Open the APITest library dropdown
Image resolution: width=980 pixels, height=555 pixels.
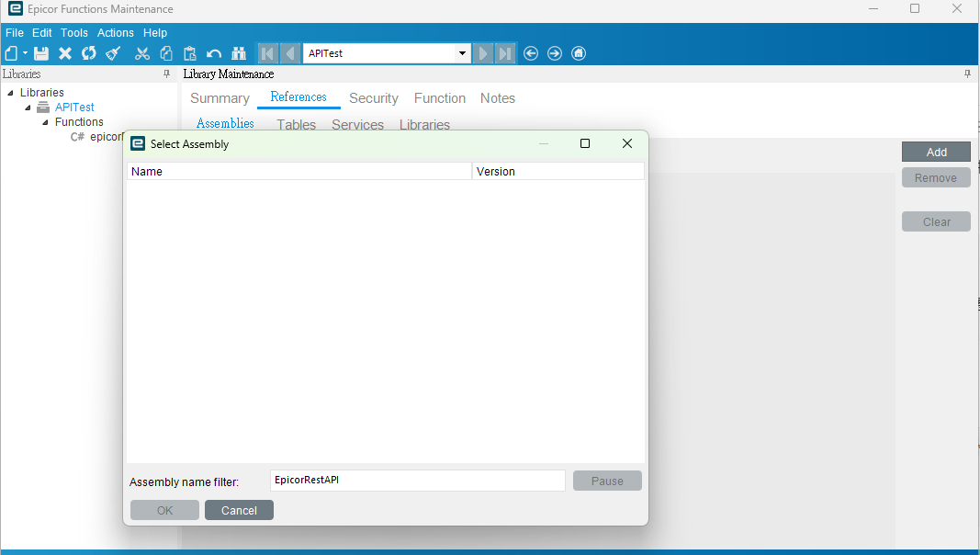(462, 53)
